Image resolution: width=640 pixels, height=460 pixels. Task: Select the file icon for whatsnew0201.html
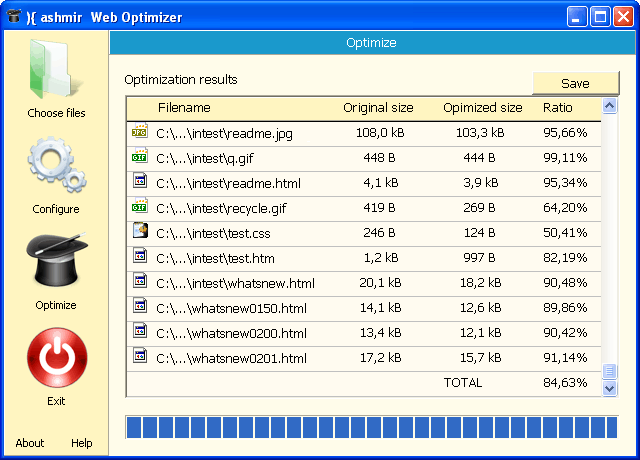tap(140, 356)
